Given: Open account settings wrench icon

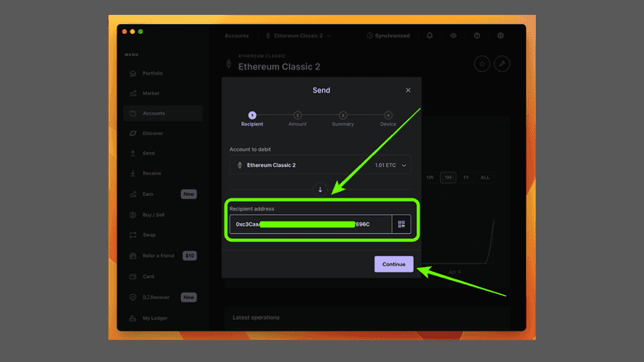Looking at the screenshot, I should (x=502, y=64).
